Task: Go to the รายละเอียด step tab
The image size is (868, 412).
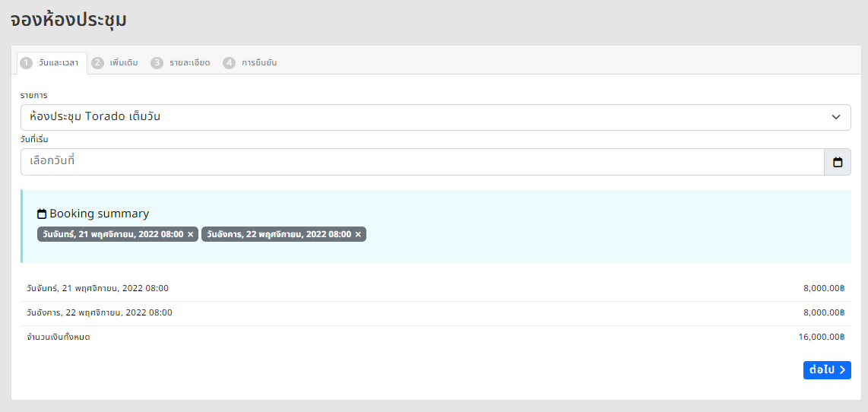Action: click(181, 63)
